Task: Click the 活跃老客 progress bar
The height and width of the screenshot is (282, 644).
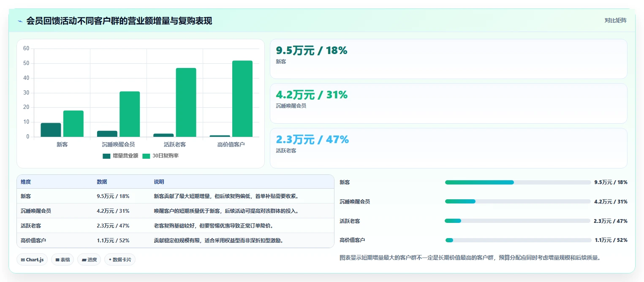Action: coord(518,221)
